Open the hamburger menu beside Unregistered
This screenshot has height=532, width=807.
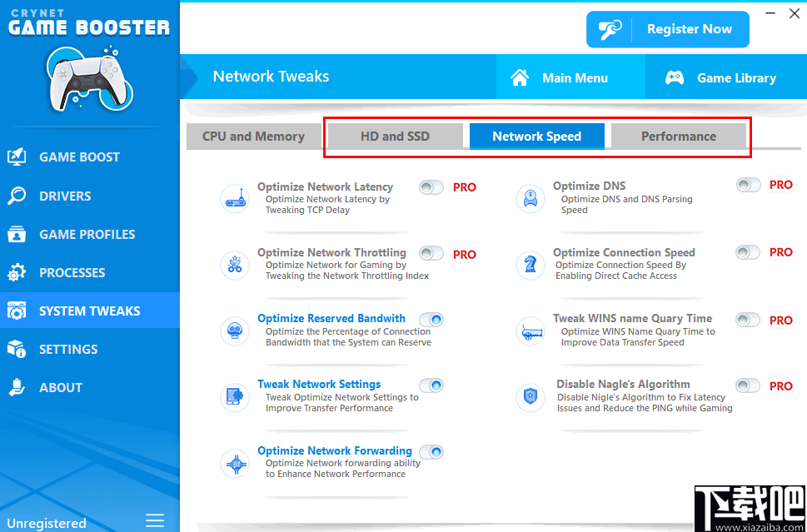(x=155, y=520)
